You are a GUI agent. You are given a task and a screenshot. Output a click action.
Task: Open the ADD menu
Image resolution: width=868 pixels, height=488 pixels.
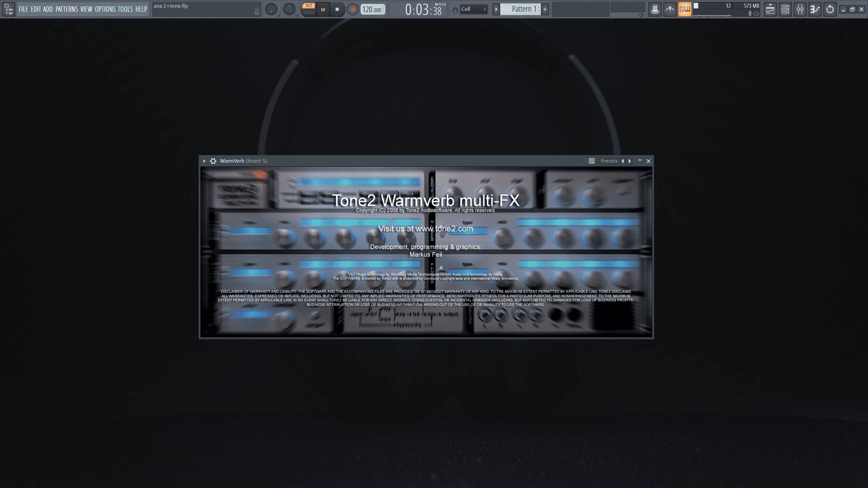(x=48, y=9)
